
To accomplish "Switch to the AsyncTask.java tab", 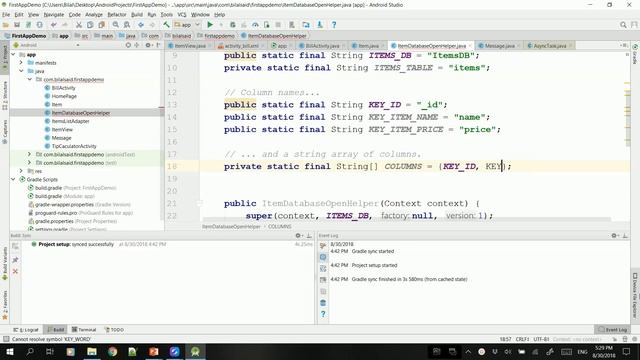I will [x=549, y=46].
